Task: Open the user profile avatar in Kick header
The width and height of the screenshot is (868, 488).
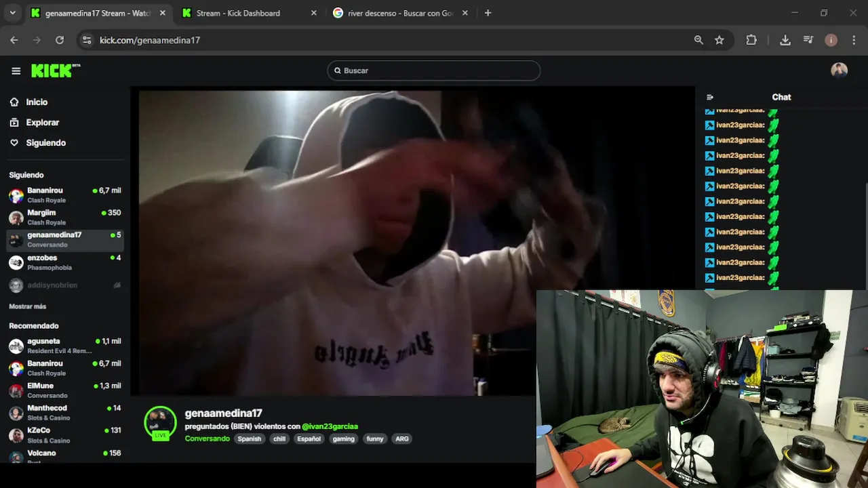Action: pyautogui.click(x=839, y=70)
